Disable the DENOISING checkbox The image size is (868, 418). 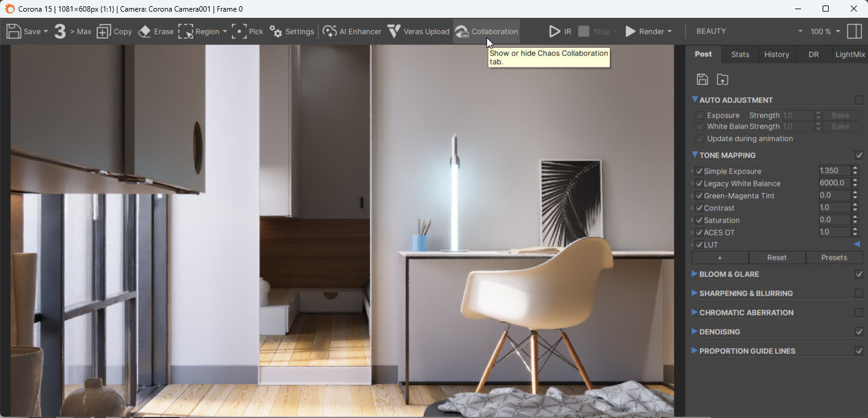pos(859,332)
